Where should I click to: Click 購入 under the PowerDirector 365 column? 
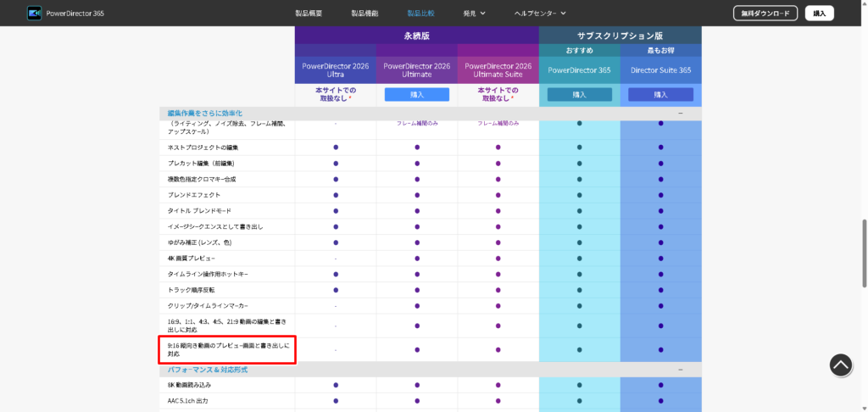tap(579, 95)
